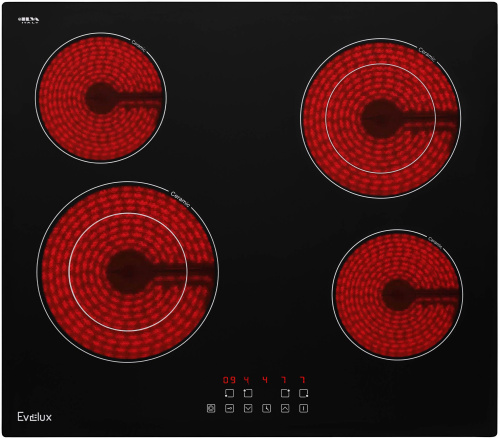Click the inner ring of the top-right burner
The image size is (500, 439).
click(x=381, y=118)
